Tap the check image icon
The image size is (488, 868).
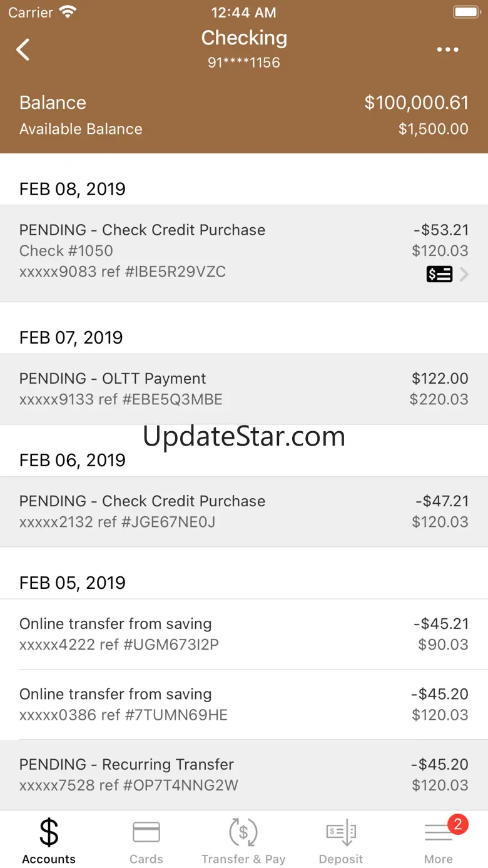click(439, 274)
